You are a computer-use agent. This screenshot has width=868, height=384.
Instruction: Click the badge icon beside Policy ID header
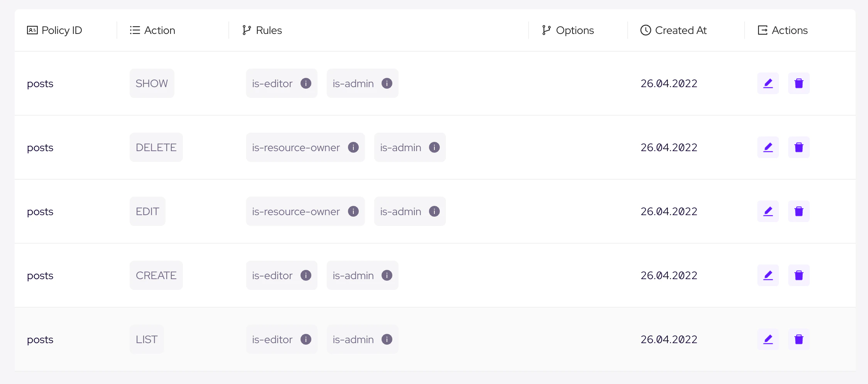tap(32, 30)
